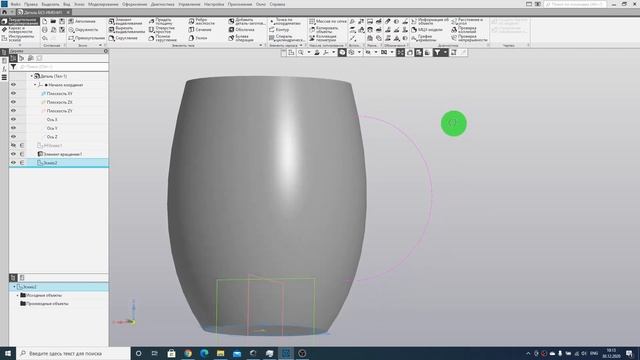Toggle visibility of Ось Y
The width and height of the screenshot is (640, 360).
click(13, 128)
